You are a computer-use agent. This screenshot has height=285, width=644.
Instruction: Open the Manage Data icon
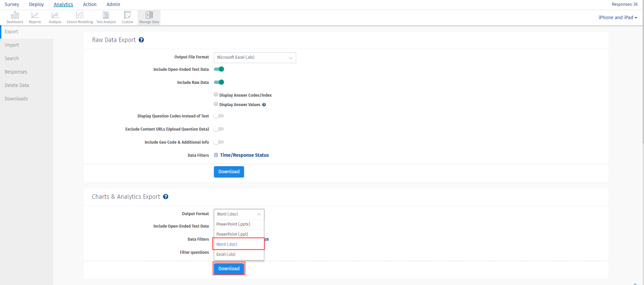coord(149,17)
